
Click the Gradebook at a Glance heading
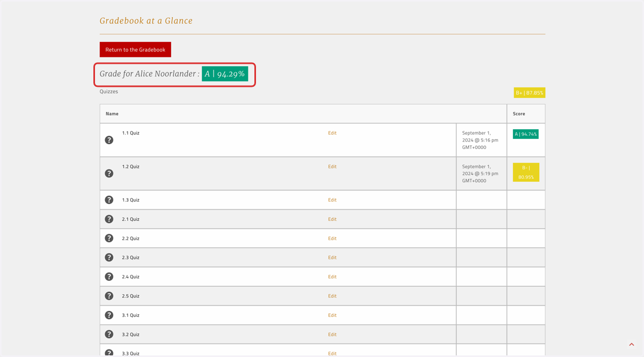coord(146,21)
